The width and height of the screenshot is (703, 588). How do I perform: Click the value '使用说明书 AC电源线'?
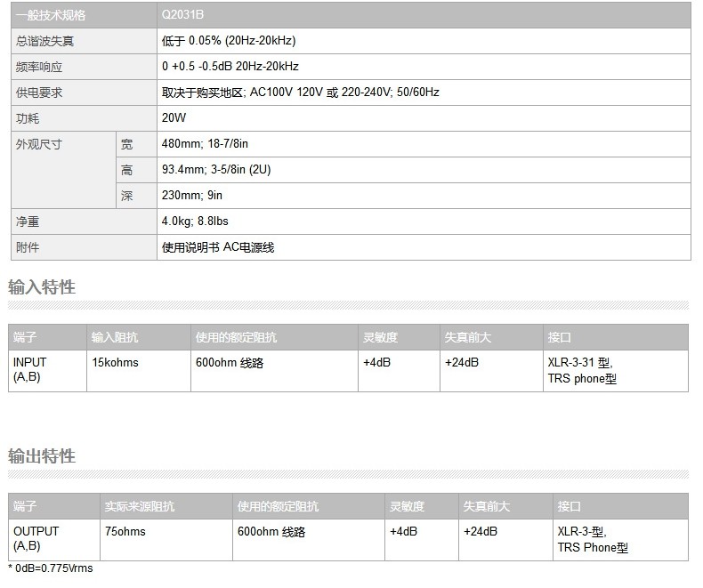click(218, 247)
